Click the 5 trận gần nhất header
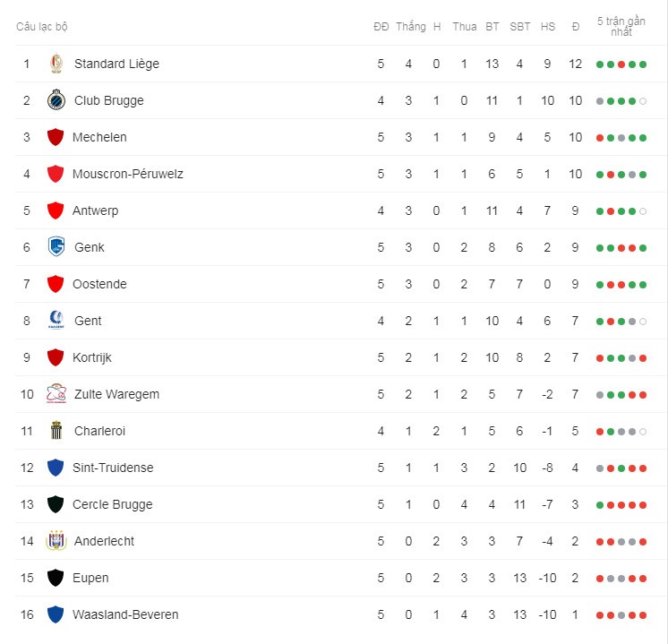The width and height of the screenshot is (668, 644). [x=621, y=27]
